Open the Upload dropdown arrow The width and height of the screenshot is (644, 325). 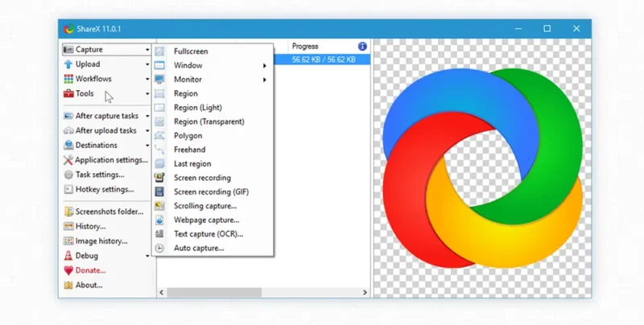click(x=147, y=64)
